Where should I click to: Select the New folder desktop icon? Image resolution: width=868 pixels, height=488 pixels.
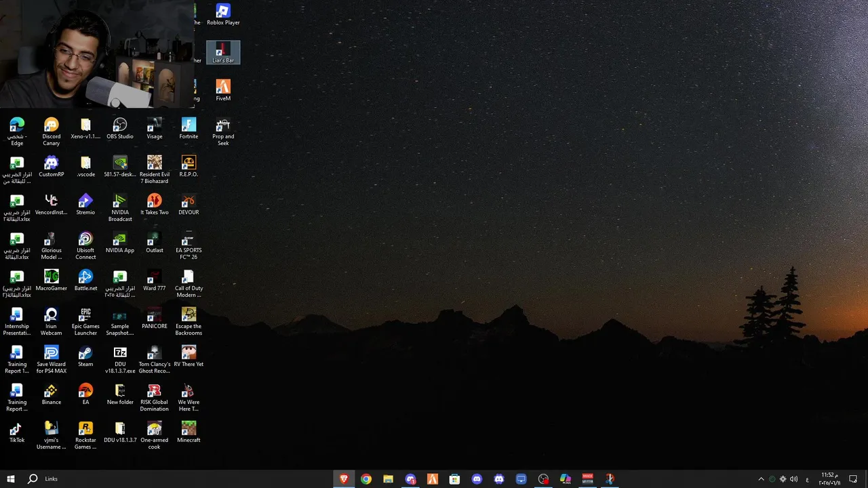pos(120,394)
